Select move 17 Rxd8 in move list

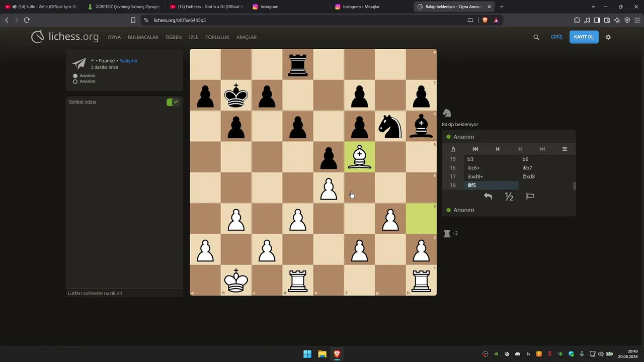pos(546,176)
